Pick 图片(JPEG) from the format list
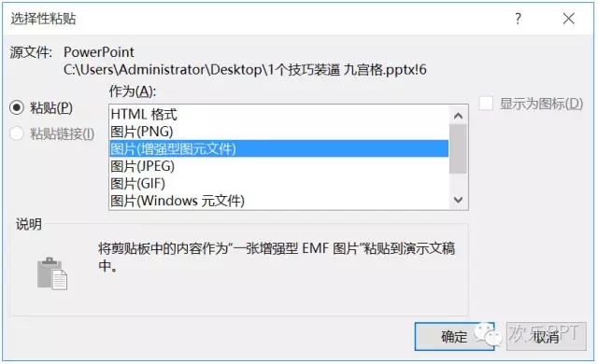The height and width of the screenshot is (364, 598). pos(278,166)
